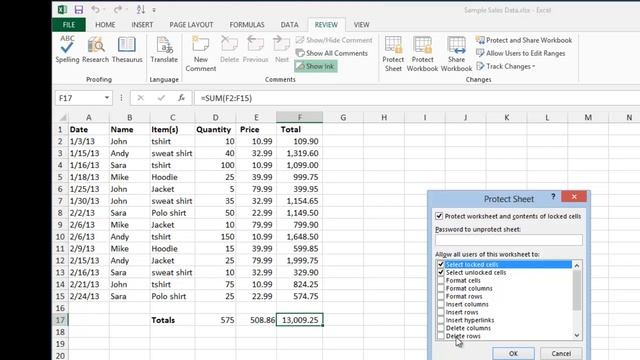Select column F header
The image size is (640, 360).
(300, 118)
